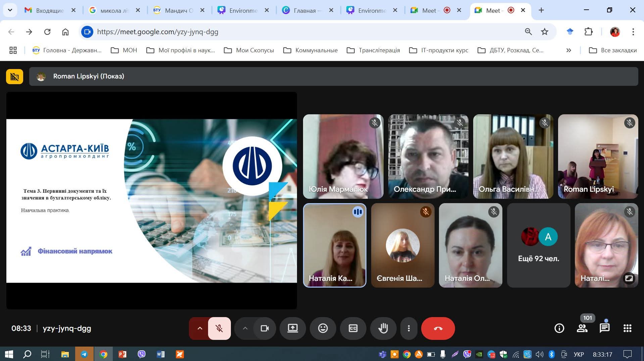Switch to the Входящие Gmail tab
The width and height of the screenshot is (644, 361).
50,10
